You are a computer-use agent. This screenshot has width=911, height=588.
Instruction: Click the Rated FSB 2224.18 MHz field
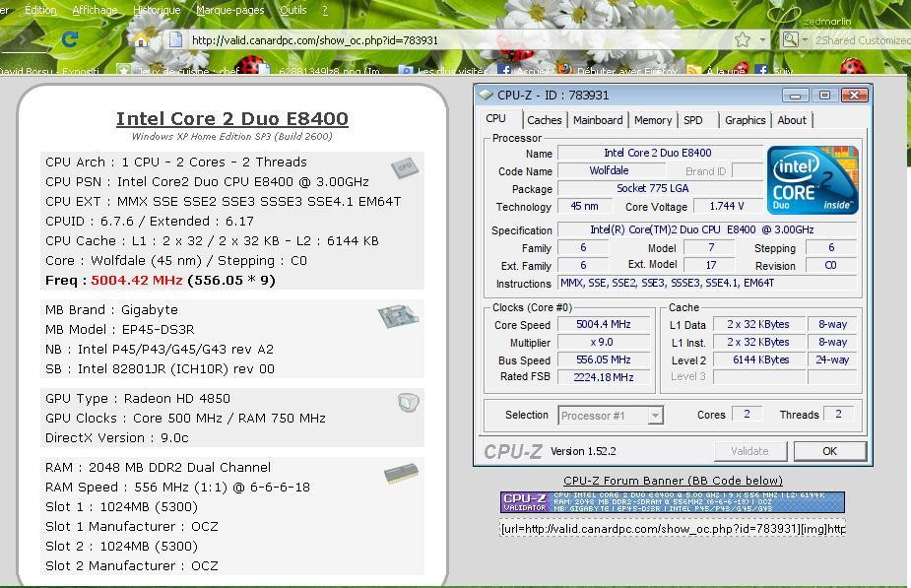tap(604, 377)
